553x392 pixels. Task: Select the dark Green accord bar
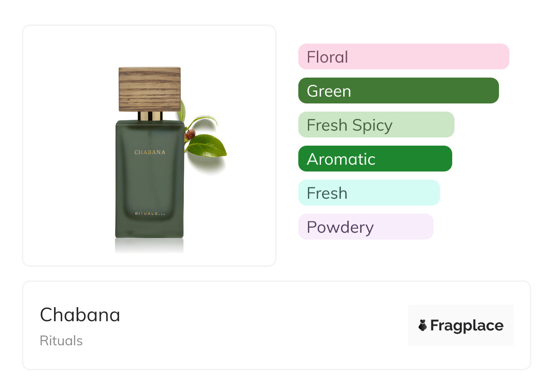coord(398,91)
